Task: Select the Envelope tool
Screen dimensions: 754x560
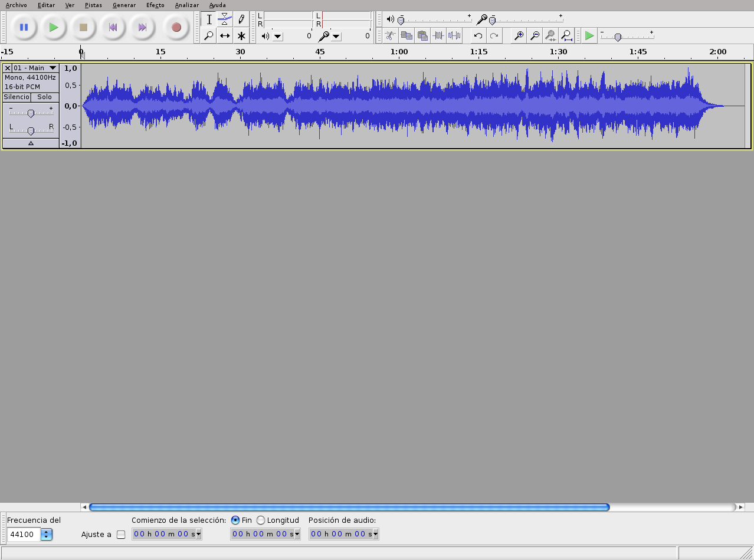Action: 225,19
